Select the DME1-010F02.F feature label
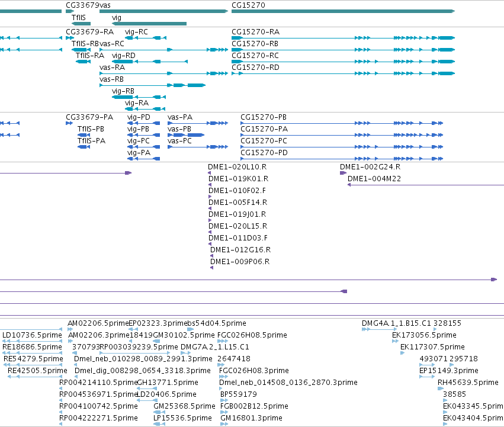Viewport: 504px width, 427px height. click(237, 191)
